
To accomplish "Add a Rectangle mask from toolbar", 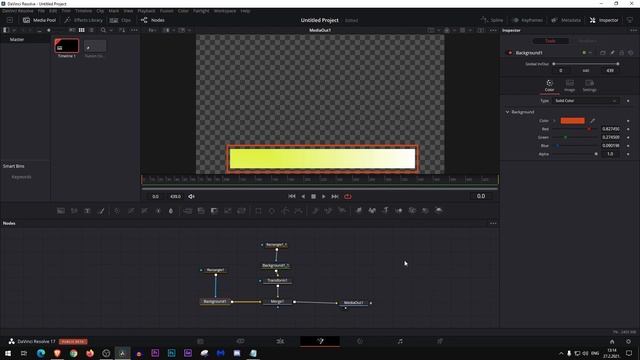I will point(258,211).
